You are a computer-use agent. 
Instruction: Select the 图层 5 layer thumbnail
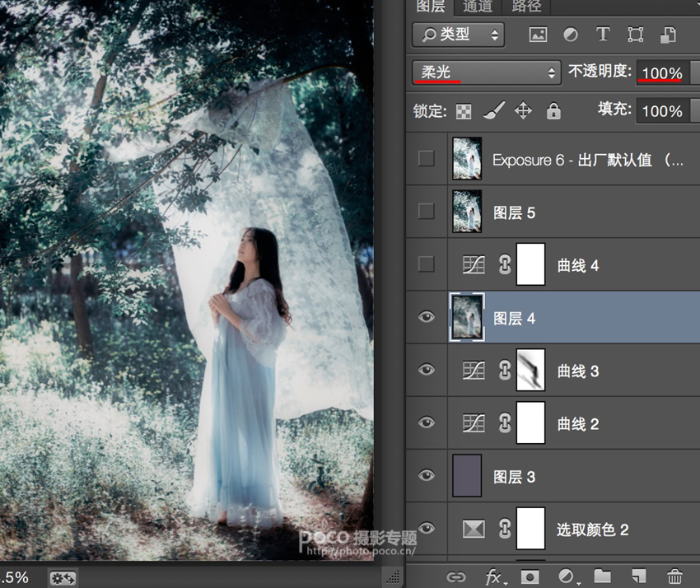(x=467, y=211)
